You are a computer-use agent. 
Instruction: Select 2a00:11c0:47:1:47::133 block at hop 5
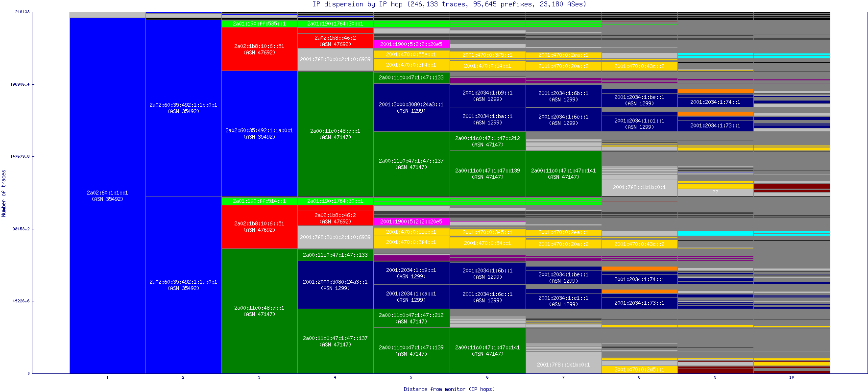411,77
